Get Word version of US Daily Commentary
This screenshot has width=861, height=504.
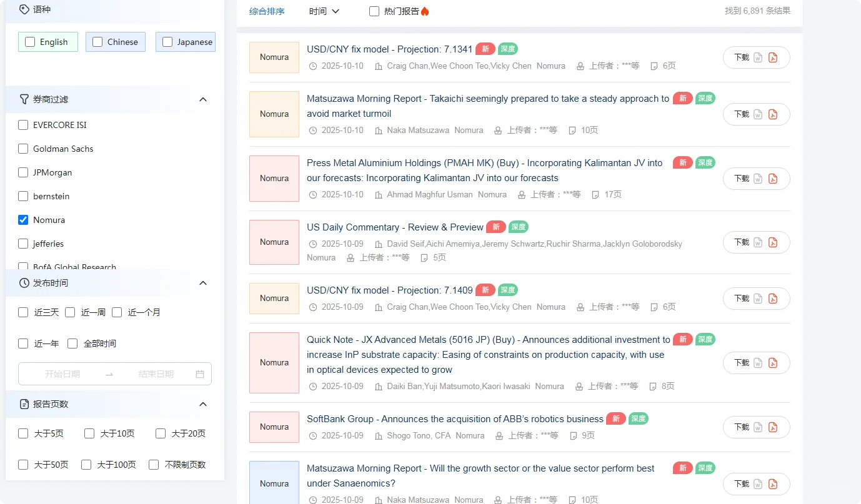(758, 242)
